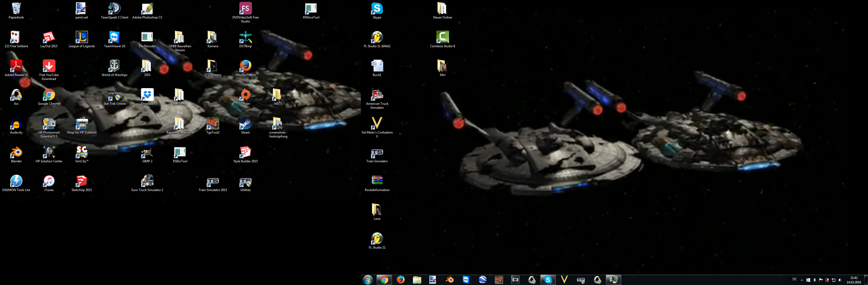
Task: Select the Repaint-Datenbank folder
Action: pyautogui.click(x=180, y=126)
